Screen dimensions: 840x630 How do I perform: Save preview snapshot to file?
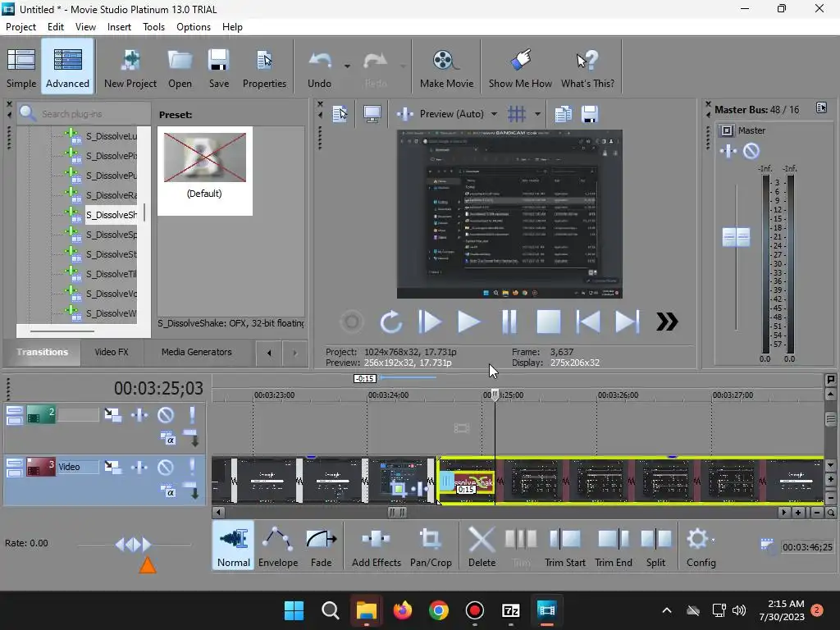coord(590,114)
